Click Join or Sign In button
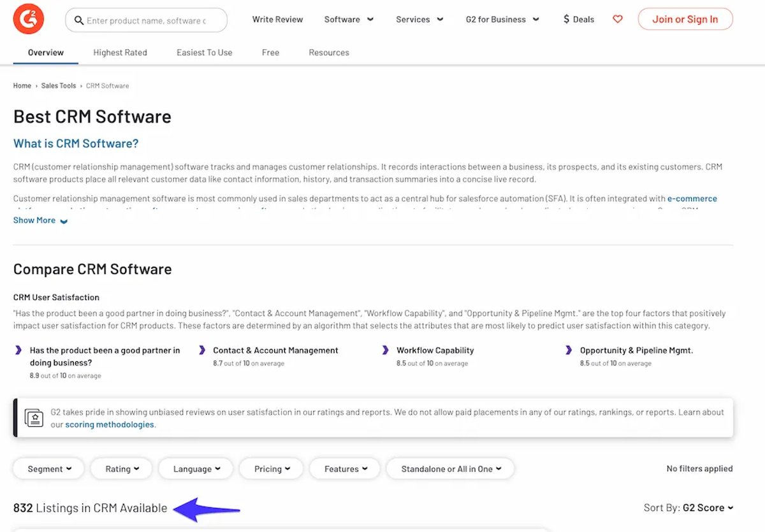The image size is (765, 532). pos(685,19)
